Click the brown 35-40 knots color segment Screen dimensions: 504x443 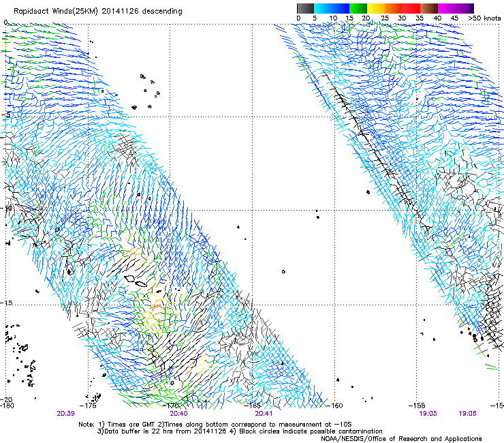click(x=429, y=8)
